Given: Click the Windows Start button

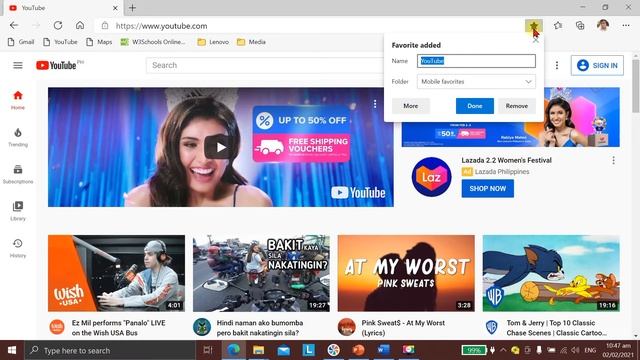Looking at the screenshot, I should coord(12,350).
